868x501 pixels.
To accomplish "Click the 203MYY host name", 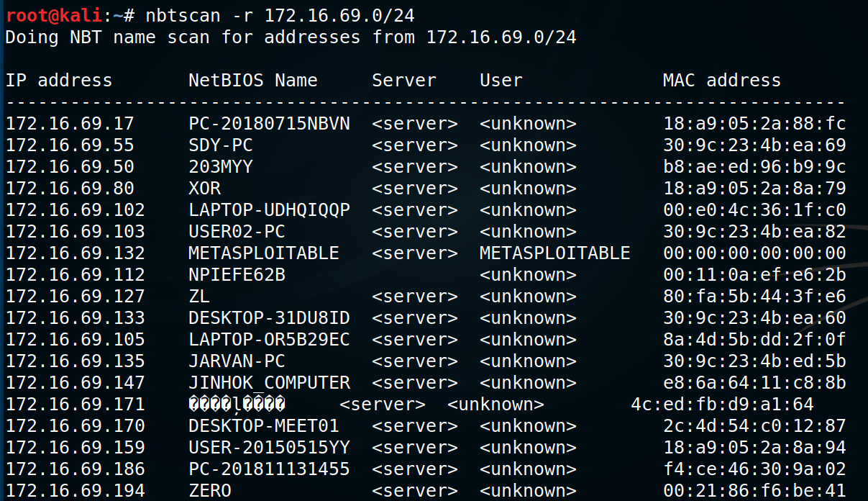I will (x=220, y=167).
